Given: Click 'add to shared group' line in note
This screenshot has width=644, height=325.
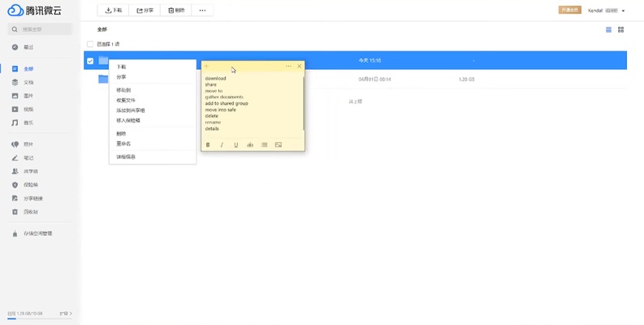Looking at the screenshot, I should point(227,103).
